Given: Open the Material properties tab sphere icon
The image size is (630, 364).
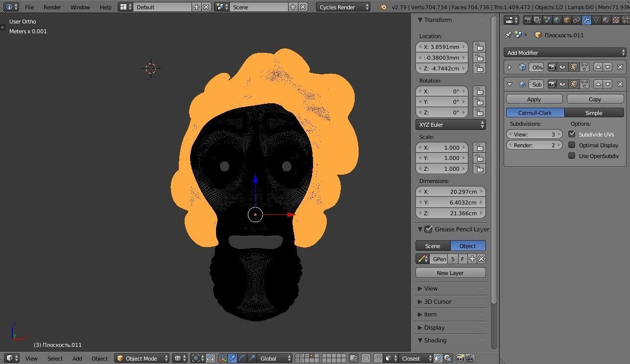Looking at the screenshot, I should coord(606,20).
